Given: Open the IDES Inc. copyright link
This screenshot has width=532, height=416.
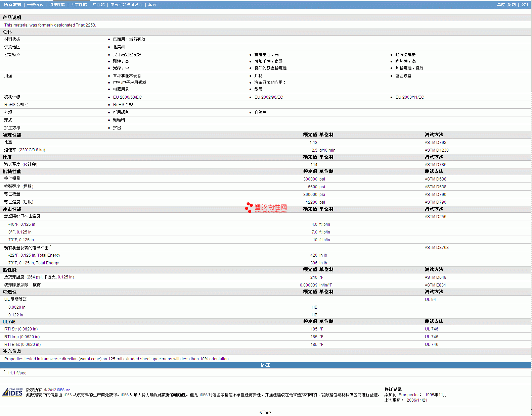Looking at the screenshot, I should click(64, 390).
